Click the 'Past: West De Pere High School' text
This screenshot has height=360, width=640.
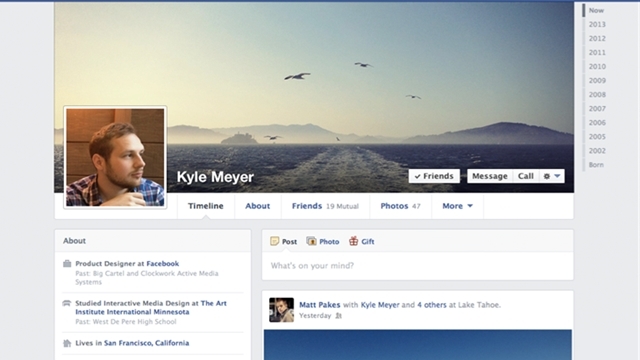pyautogui.click(x=126, y=322)
